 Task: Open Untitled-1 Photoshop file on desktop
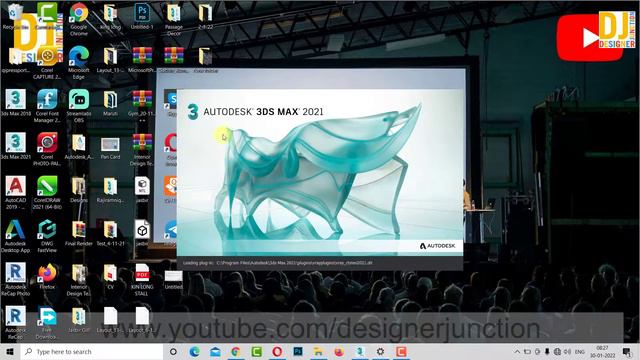pyautogui.click(x=142, y=16)
